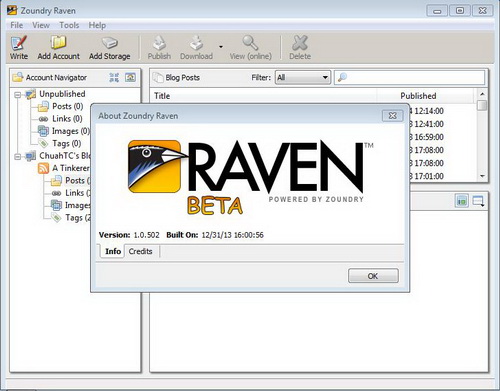
Task: Click the Download toolbar icon
Action: (197, 43)
